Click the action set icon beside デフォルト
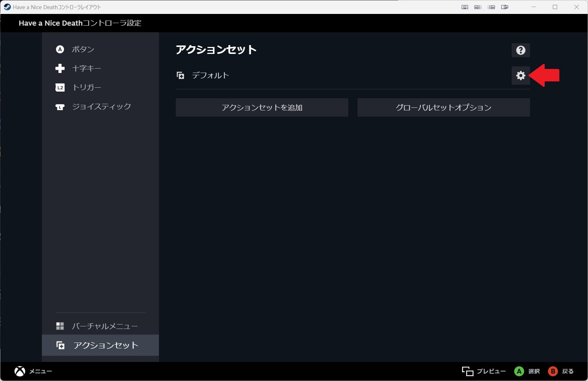The height and width of the screenshot is (381, 588). [x=180, y=75]
